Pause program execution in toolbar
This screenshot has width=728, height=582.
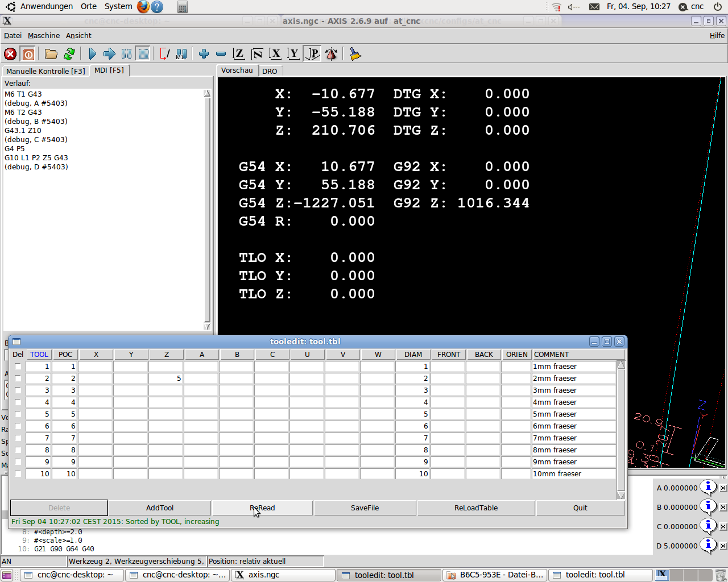126,54
